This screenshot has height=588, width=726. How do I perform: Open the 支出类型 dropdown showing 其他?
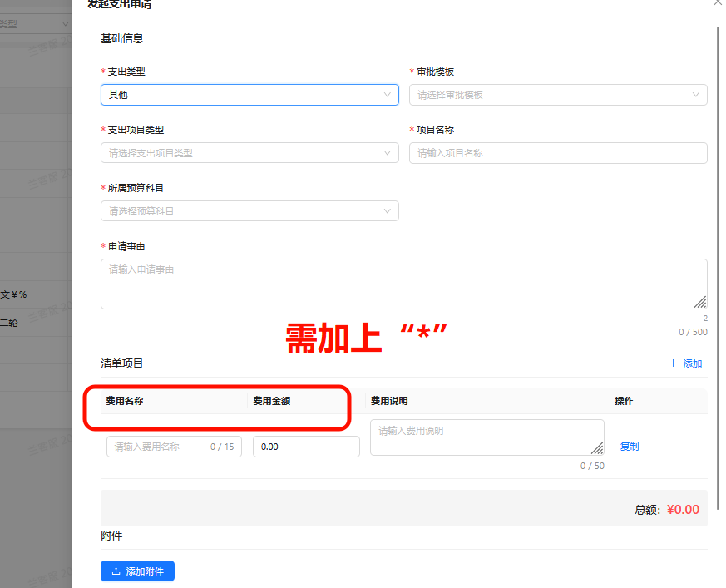pyautogui.click(x=249, y=95)
